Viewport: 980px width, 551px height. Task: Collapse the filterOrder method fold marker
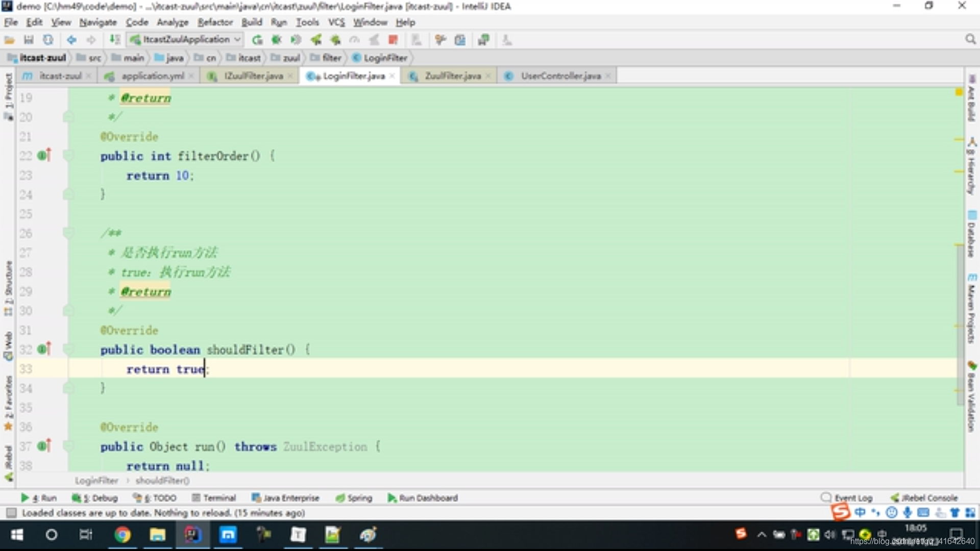click(68, 156)
